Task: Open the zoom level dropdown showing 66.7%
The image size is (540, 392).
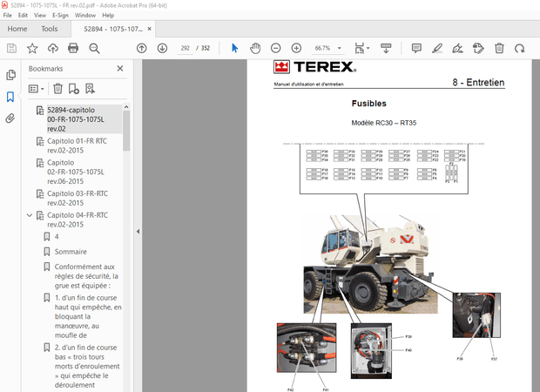Action: 328,48
